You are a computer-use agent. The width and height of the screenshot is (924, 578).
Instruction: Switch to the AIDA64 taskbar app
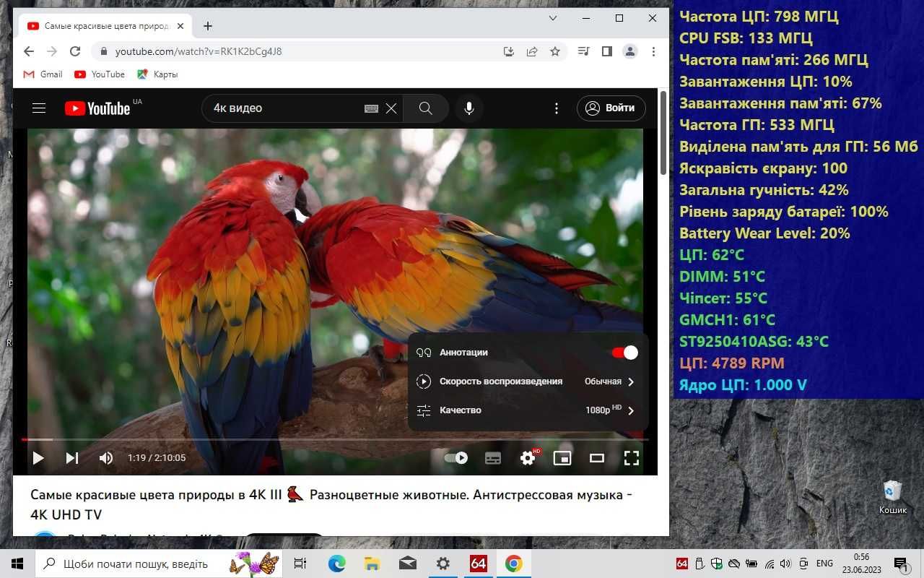coord(478,564)
